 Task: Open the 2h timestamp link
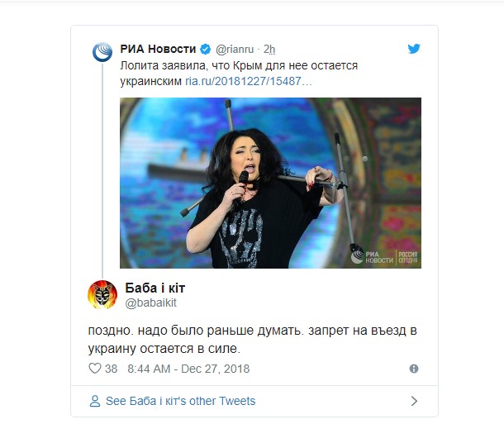tap(269, 50)
